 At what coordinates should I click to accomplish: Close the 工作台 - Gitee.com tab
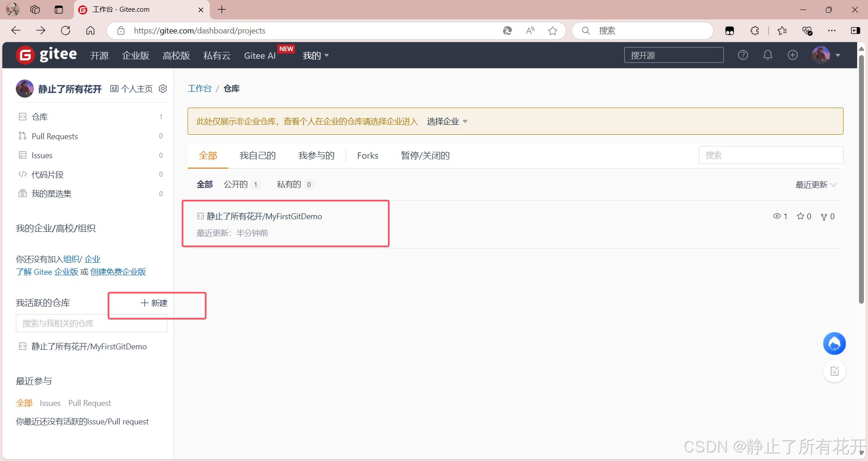[201, 9]
